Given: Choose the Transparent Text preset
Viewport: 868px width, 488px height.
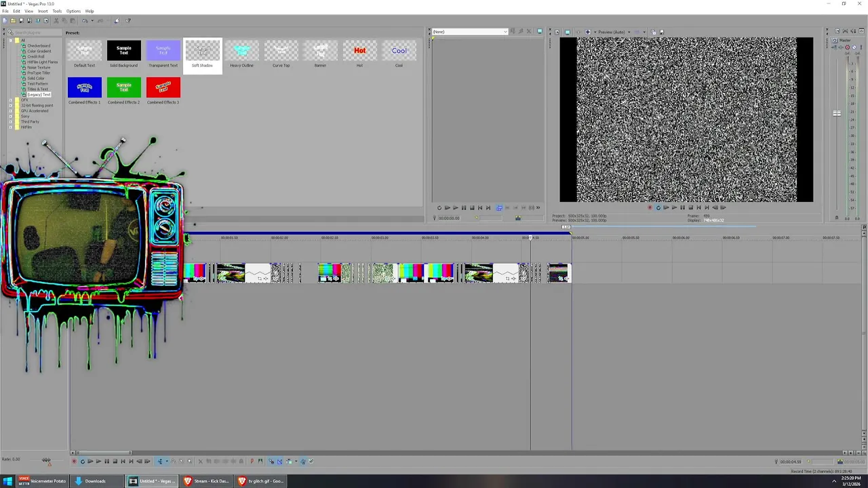Looking at the screenshot, I should [163, 54].
